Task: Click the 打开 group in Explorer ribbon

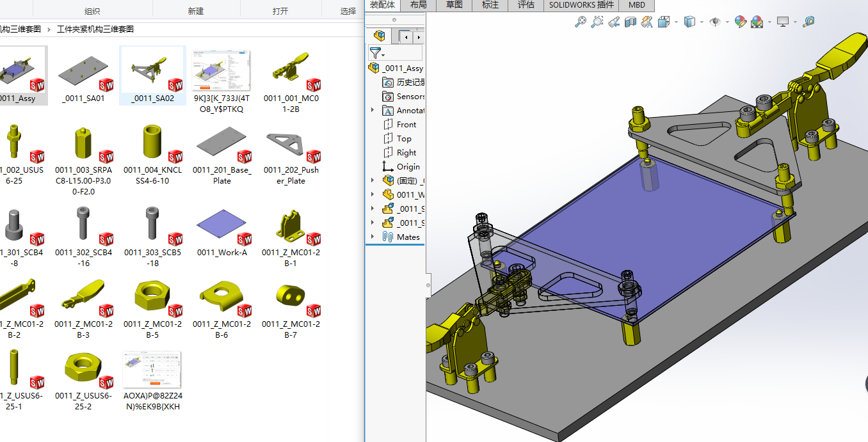Action: (x=280, y=11)
